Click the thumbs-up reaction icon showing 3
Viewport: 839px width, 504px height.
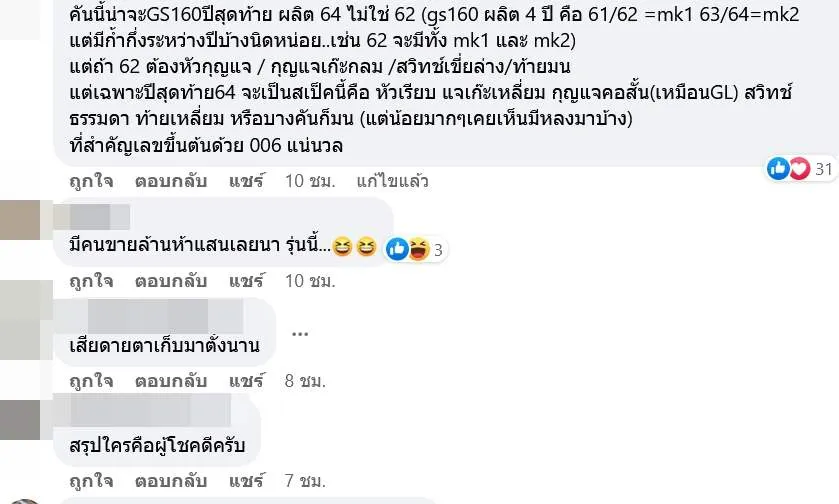398,249
